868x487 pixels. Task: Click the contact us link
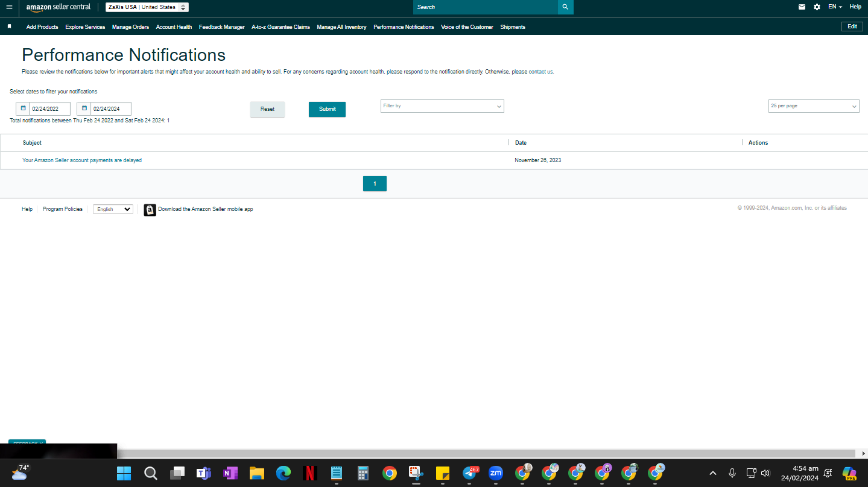(x=541, y=72)
